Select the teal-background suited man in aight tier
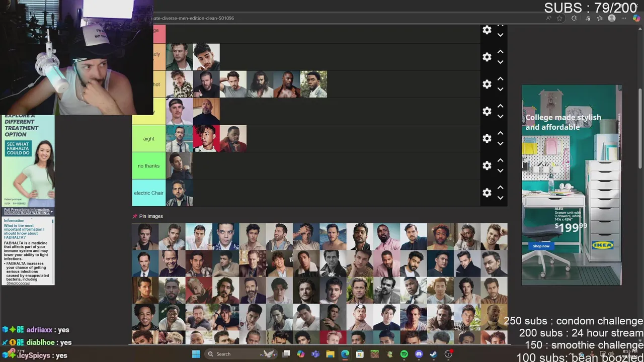Screen dimensions: 644x362 [x=179, y=139]
